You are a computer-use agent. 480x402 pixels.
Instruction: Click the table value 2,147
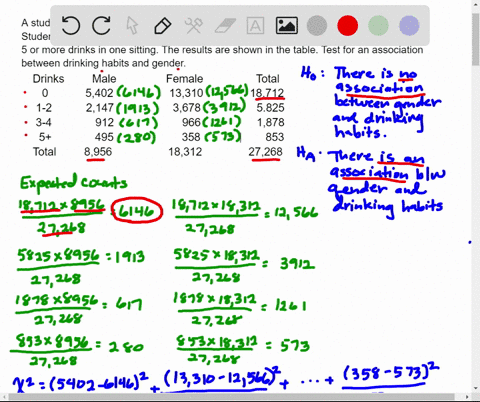(x=100, y=108)
